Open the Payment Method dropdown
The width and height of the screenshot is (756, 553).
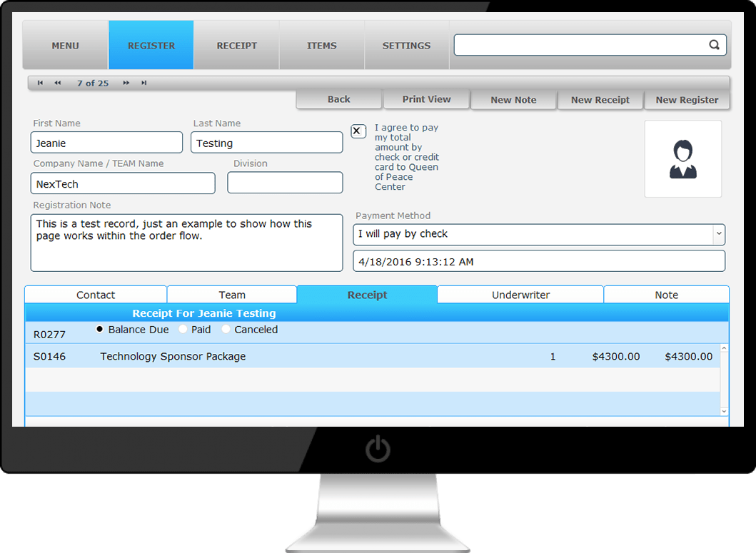point(717,234)
